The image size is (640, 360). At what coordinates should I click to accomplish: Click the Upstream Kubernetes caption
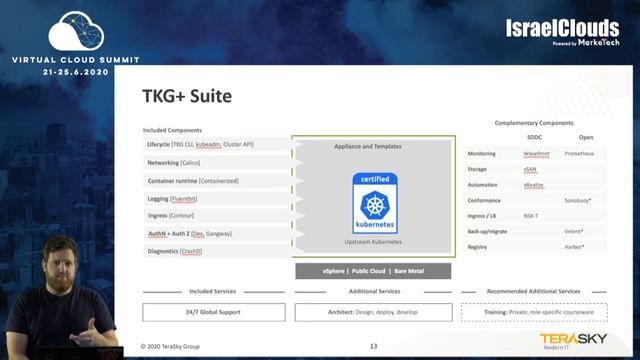pos(373,242)
